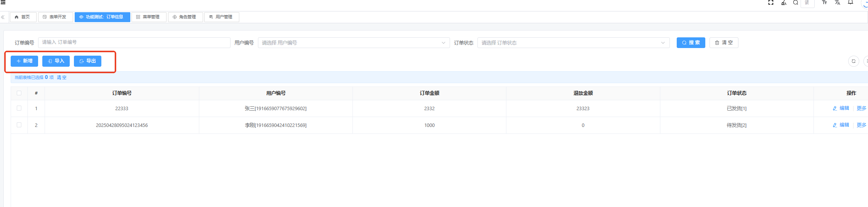Click 编辑 for order 20250428095024123456

[841, 125]
